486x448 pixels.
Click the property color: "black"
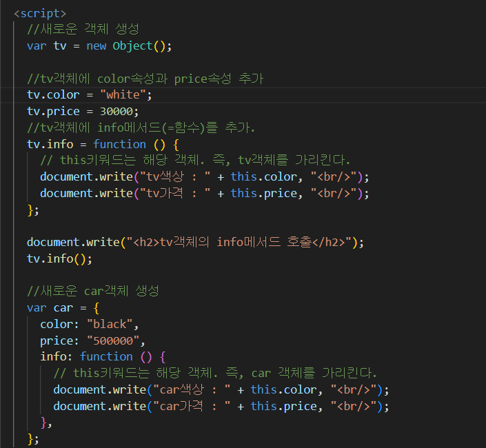pos(89,325)
